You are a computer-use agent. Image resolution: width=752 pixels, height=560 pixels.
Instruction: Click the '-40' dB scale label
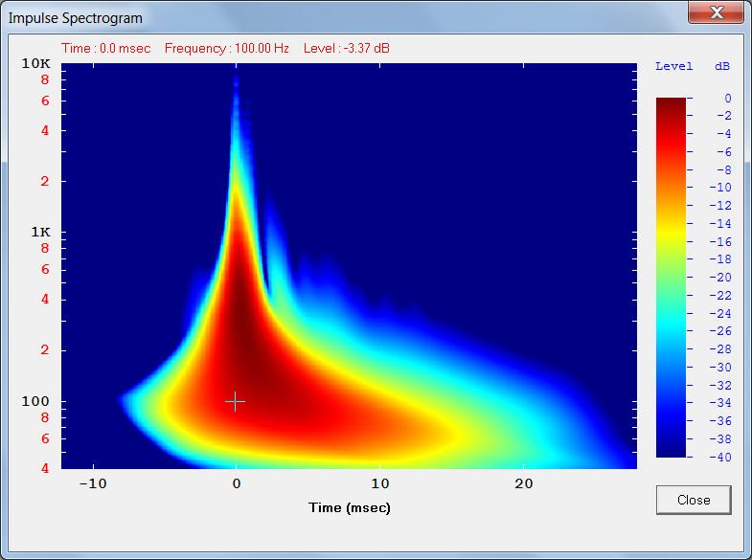pos(720,457)
